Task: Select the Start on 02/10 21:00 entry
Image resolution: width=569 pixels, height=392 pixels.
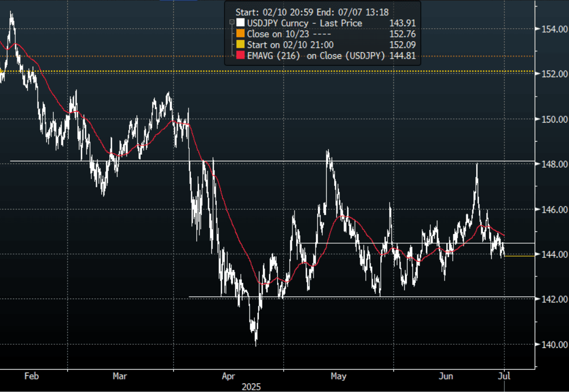Action: (290, 45)
